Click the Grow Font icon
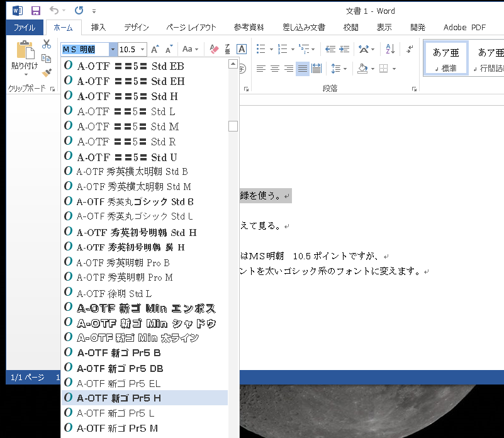Screen dimensions: 504x438 coord(155,49)
